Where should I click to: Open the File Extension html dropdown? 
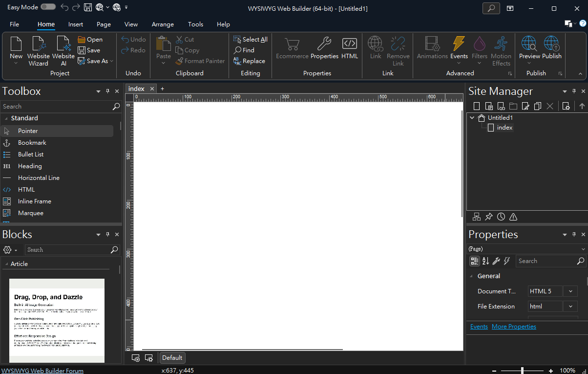570,307
